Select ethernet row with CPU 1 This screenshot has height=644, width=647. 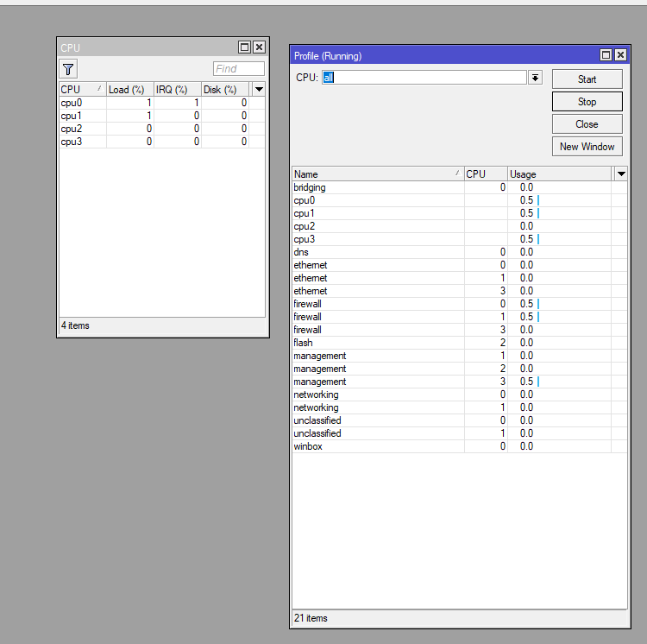(x=460, y=278)
